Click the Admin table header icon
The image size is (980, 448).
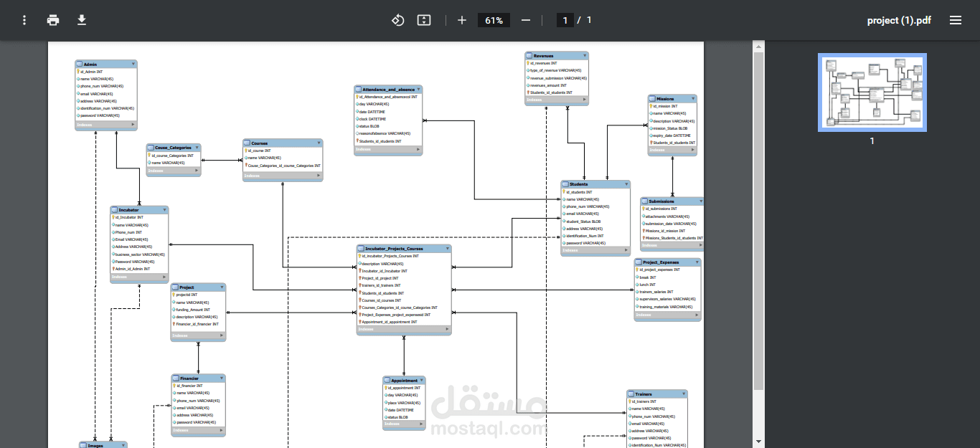(80, 64)
